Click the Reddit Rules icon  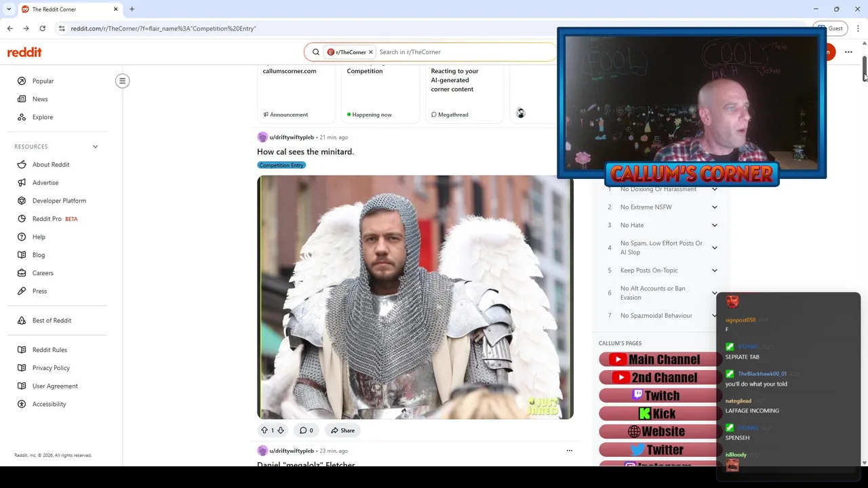point(22,350)
